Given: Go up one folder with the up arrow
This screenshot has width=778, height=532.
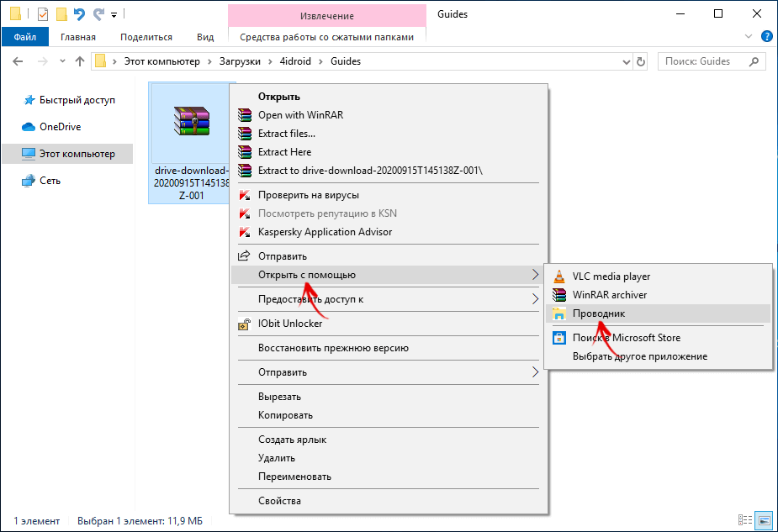Looking at the screenshot, I should point(80,61).
